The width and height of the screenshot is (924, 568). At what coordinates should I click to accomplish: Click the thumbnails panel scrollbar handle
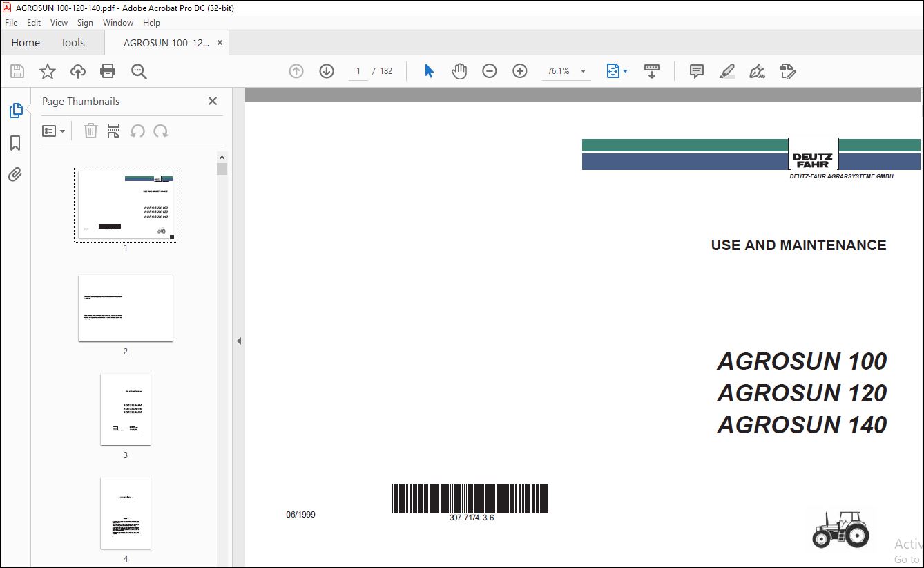pos(222,169)
